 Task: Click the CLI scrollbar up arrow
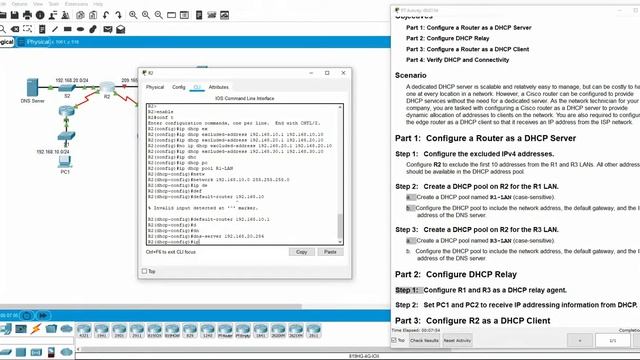(340, 107)
